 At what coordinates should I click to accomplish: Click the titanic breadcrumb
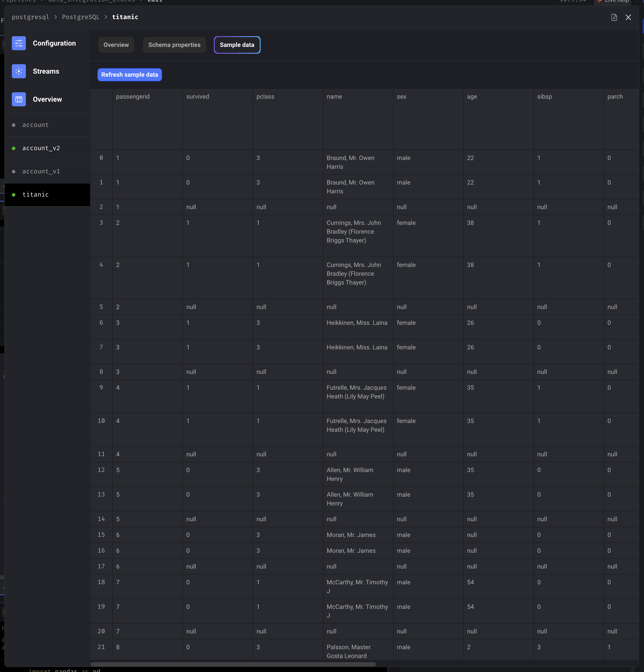tap(125, 17)
